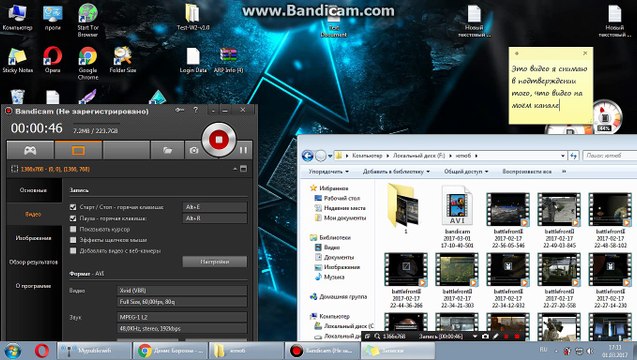Viewport: 637px width, 360px height.
Task: Click Bandicam's key registration icon
Action: click(179, 110)
